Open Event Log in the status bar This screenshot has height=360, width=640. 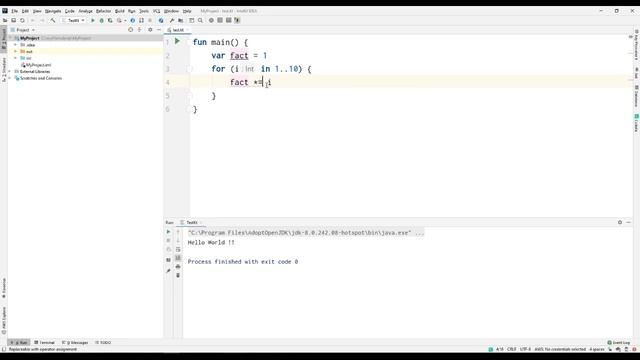click(x=619, y=342)
